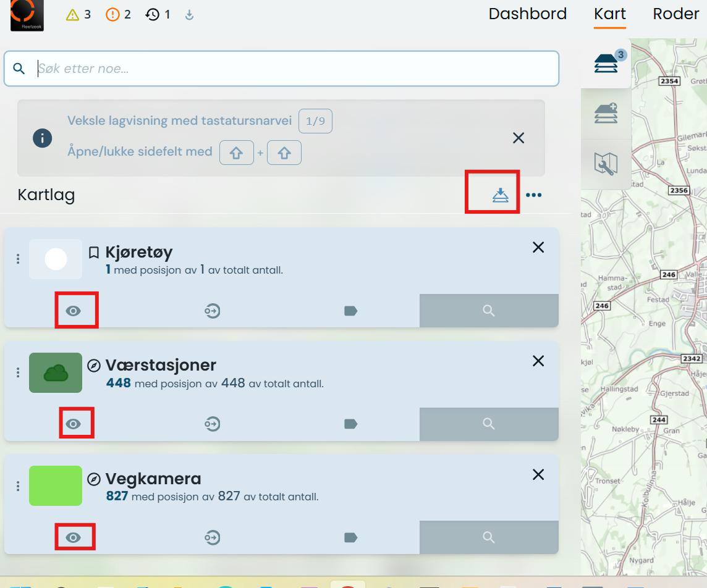Click the Vegkamera compass icon

(x=94, y=479)
